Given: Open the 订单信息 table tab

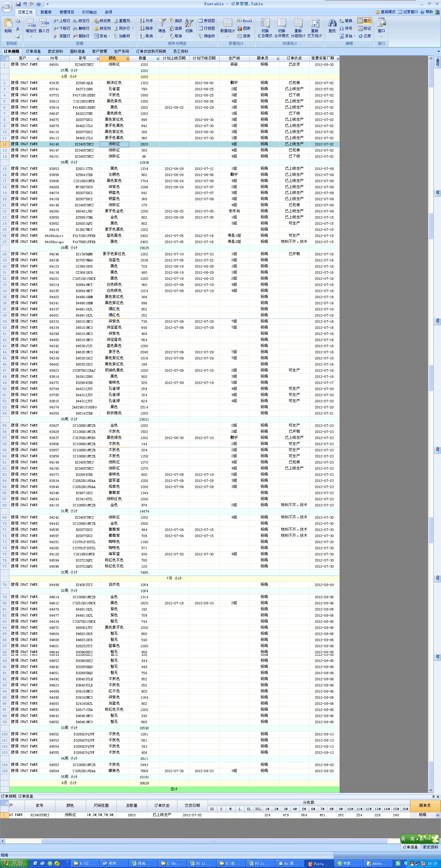Looking at the screenshot, I should point(33,51).
